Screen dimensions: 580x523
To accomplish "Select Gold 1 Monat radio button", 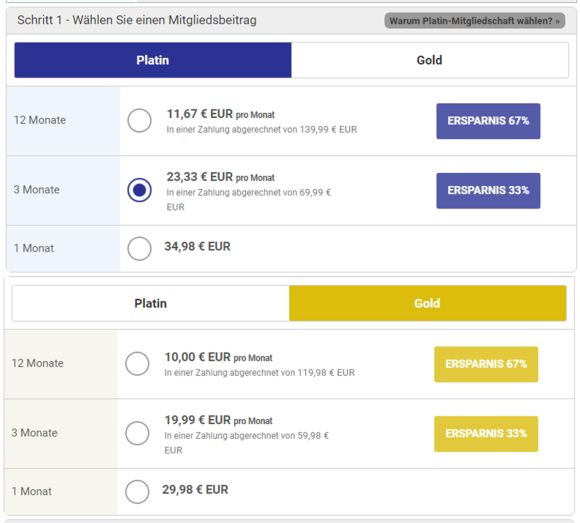I will pos(137,492).
